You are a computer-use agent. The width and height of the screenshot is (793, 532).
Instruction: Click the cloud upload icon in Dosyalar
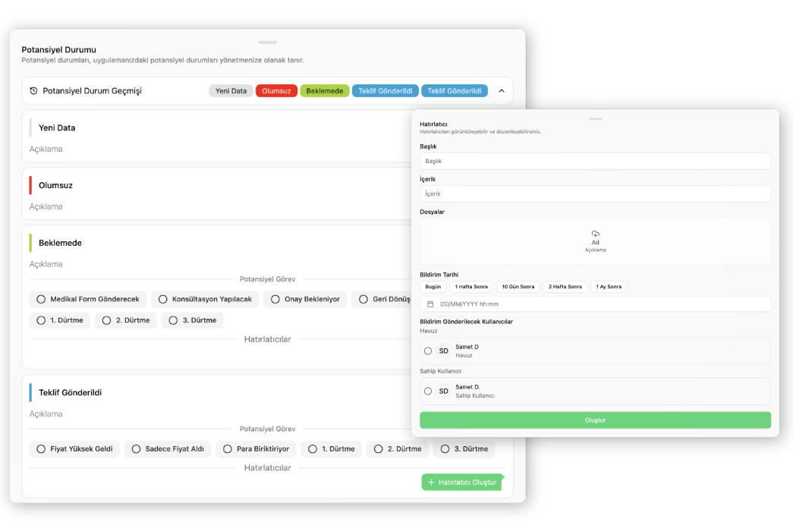click(x=595, y=233)
